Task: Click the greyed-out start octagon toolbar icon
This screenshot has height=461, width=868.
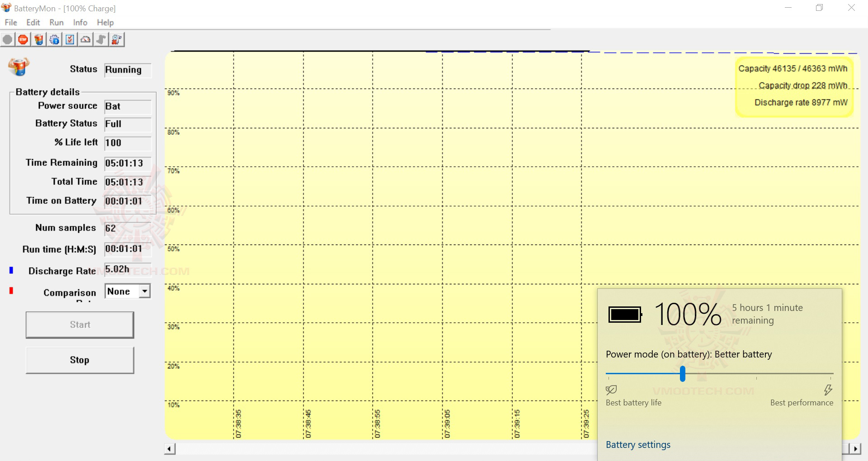Action: (x=7, y=40)
